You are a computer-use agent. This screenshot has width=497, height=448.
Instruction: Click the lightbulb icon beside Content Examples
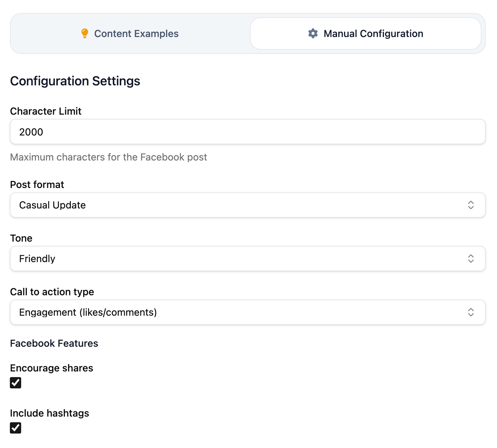[85, 34]
